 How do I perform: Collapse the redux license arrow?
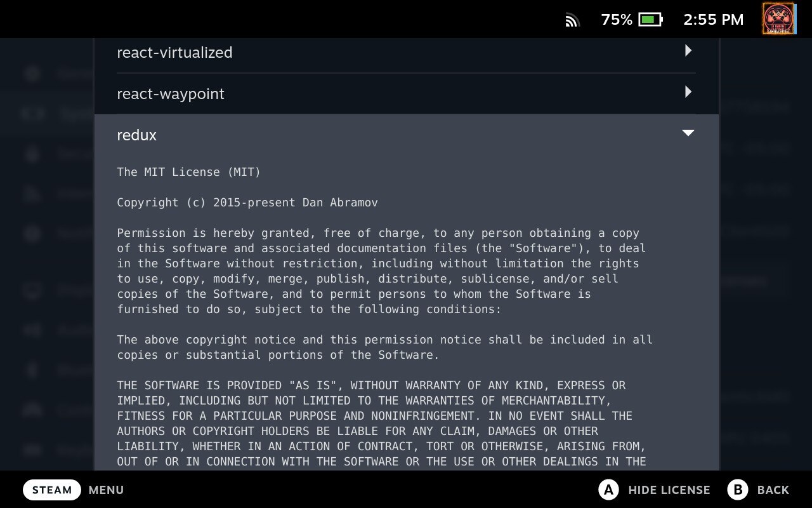(x=688, y=133)
